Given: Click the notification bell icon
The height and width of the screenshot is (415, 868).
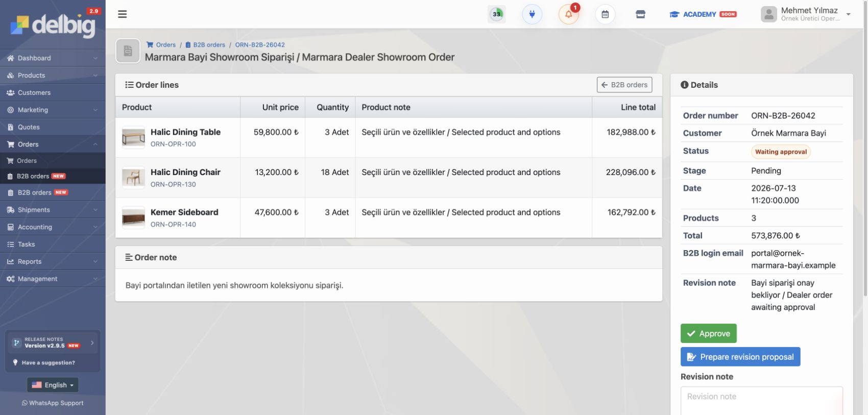Looking at the screenshot, I should (x=568, y=14).
